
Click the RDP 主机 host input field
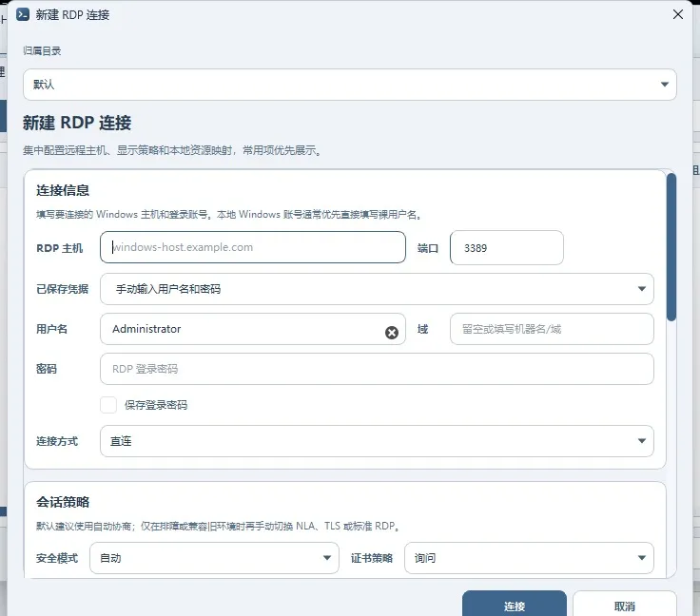click(253, 247)
